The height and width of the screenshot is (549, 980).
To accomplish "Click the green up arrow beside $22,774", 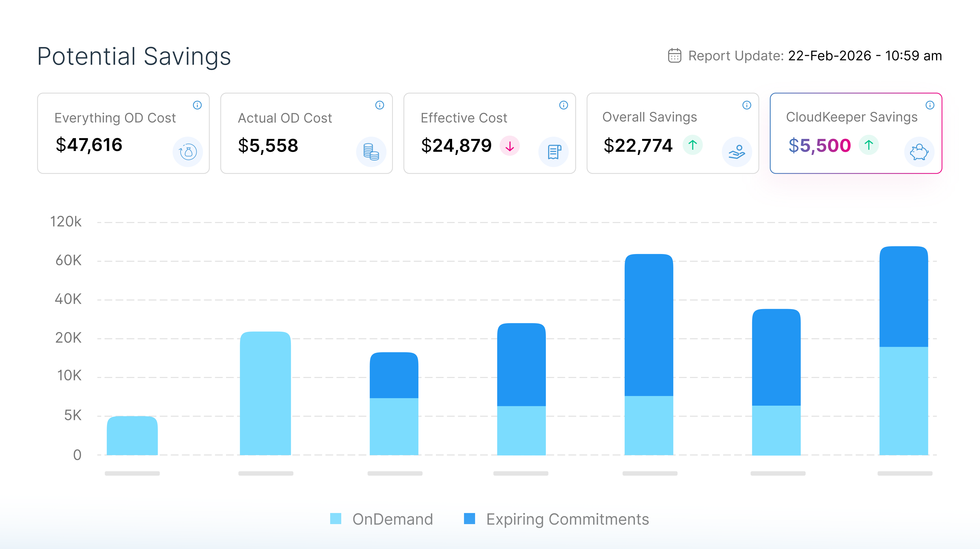I will pos(693,145).
